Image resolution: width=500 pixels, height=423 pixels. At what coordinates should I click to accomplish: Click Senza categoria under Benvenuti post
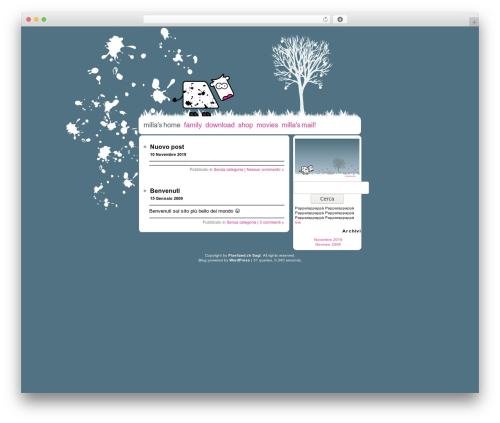click(x=241, y=222)
